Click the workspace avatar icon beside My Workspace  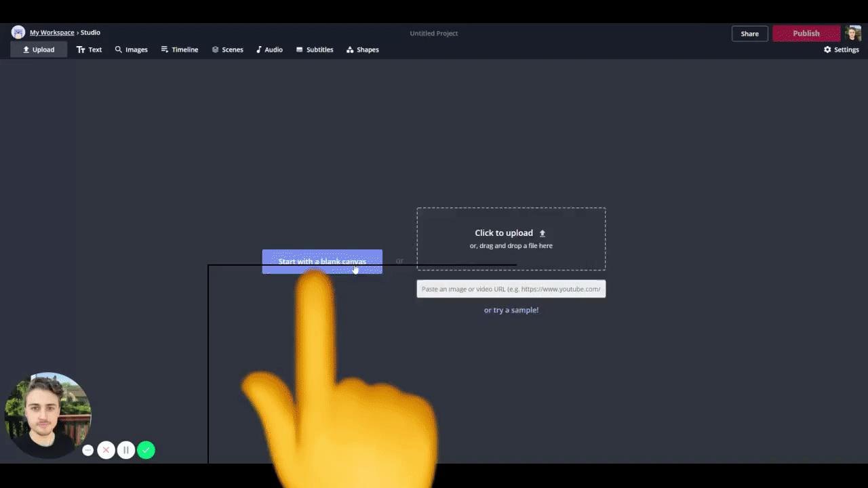[x=18, y=33]
